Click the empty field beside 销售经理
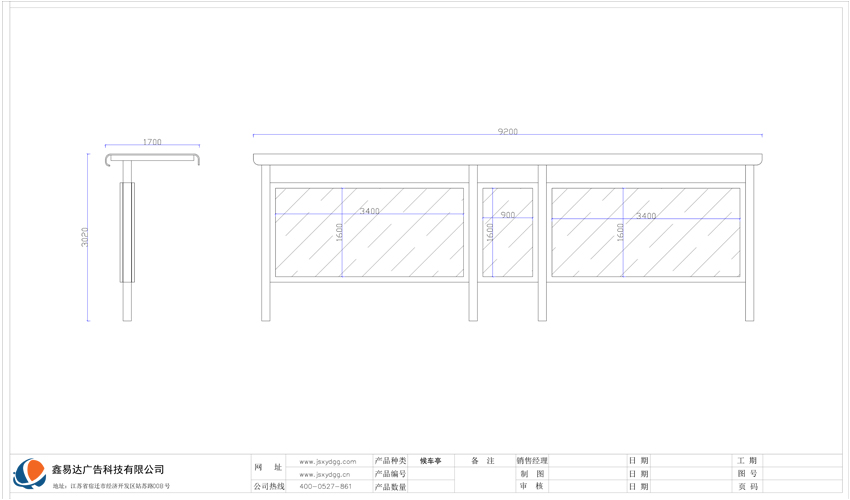The width and height of the screenshot is (850, 500). click(x=587, y=460)
